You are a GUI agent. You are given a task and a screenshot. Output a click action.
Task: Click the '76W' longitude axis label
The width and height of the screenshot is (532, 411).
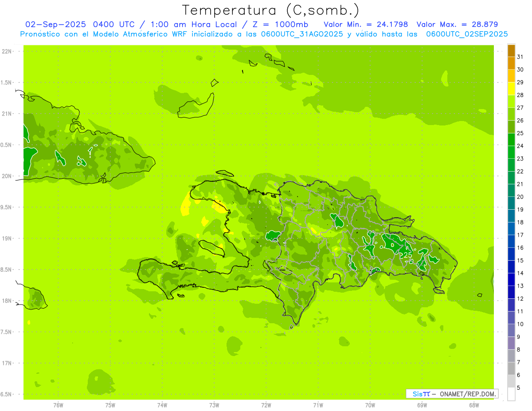coord(58,405)
